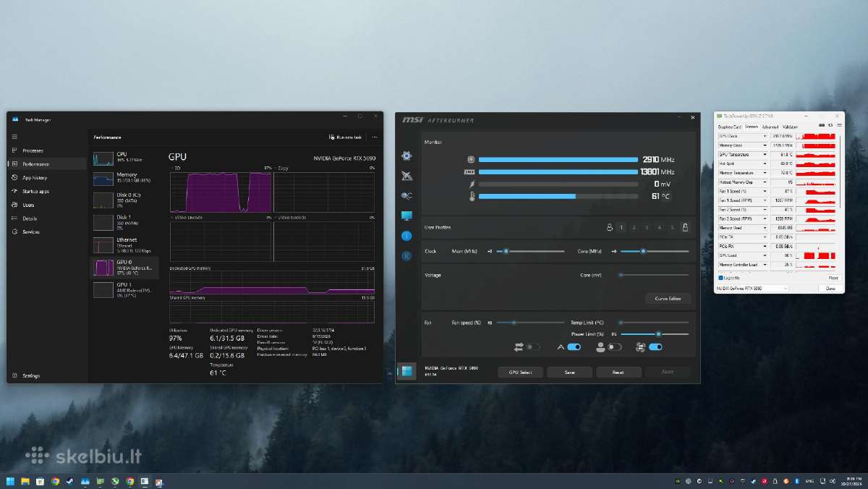Open GPU Temperature sensor dropdown in GPU-Z

coord(765,154)
